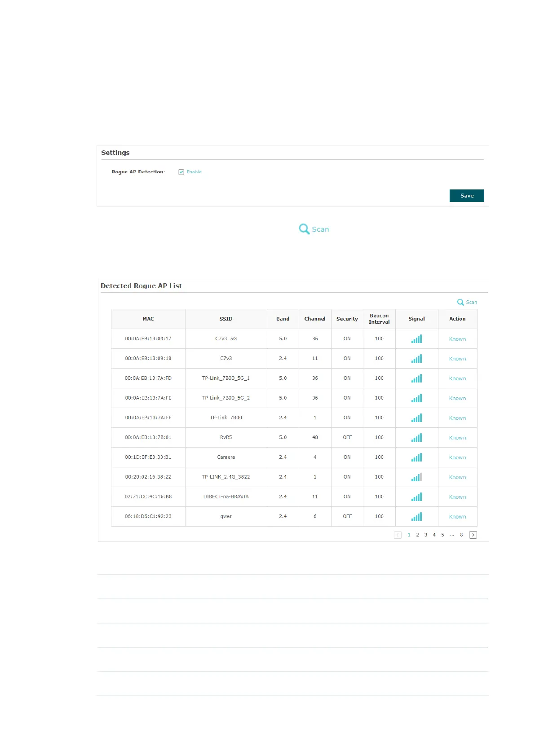Click signal icon for TP-Link_7B00_5G_1

coord(416,378)
